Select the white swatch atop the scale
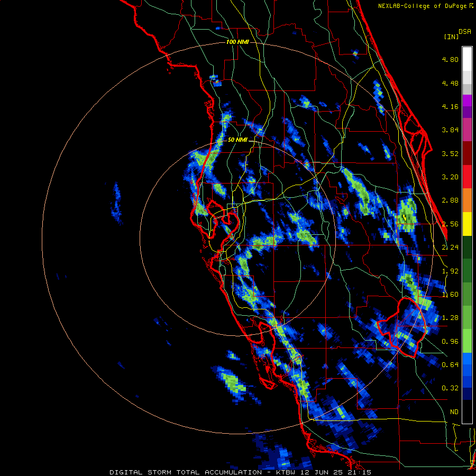 (467, 59)
